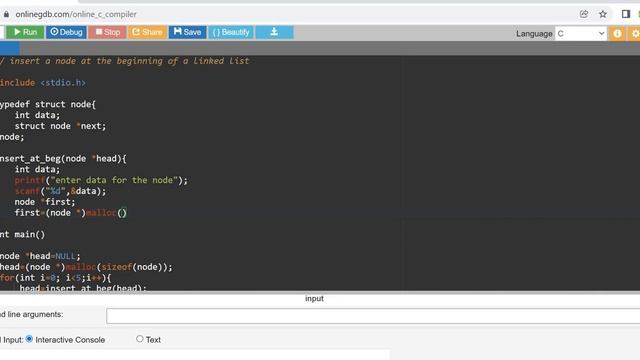This screenshot has height=360, width=640.
Task: View site security lock info
Action: point(6,14)
